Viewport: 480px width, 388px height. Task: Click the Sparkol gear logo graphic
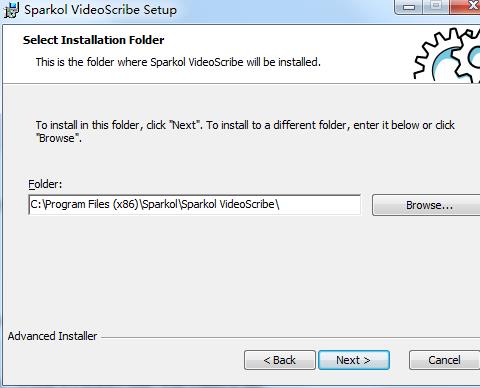tap(447, 55)
